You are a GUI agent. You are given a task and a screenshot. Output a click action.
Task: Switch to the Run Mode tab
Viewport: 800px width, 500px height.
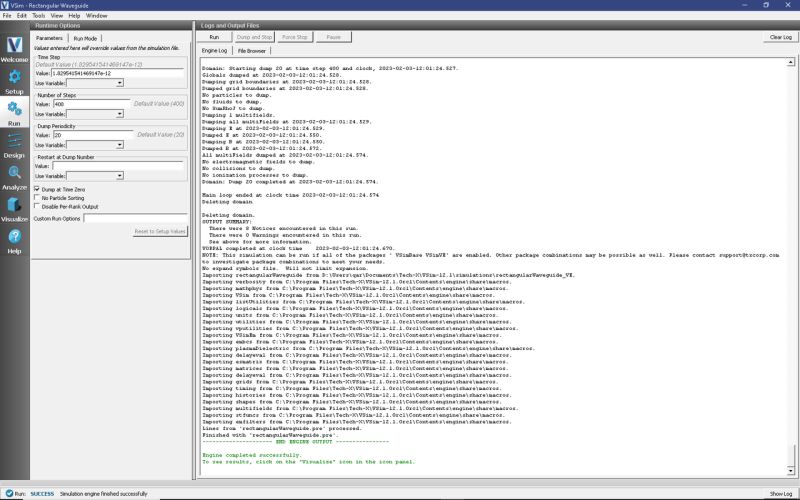click(85, 39)
